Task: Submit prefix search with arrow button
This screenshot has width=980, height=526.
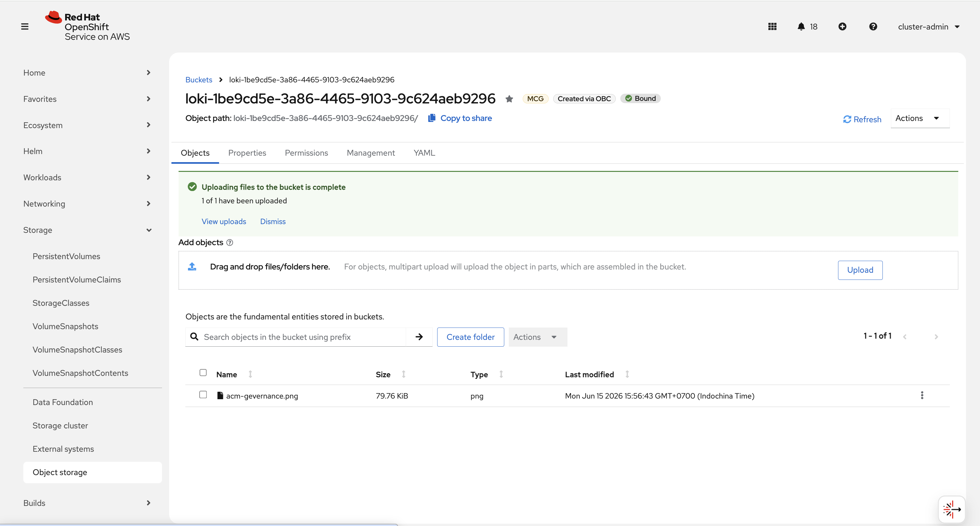Action: coord(419,337)
